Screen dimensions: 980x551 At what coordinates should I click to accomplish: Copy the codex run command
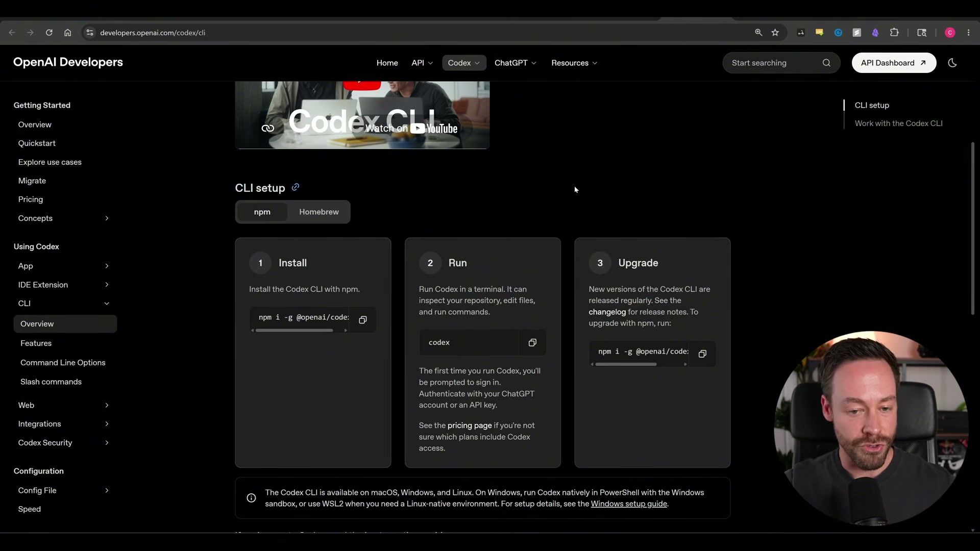(532, 343)
